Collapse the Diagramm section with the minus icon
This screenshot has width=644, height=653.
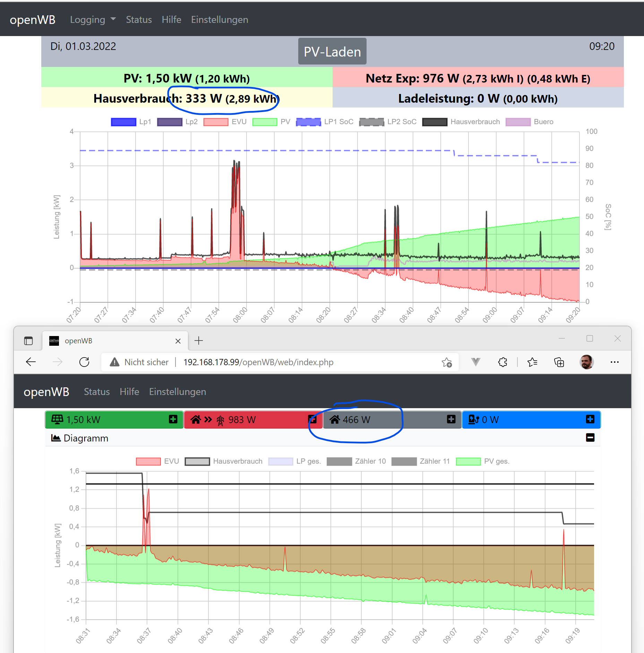(x=590, y=438)
